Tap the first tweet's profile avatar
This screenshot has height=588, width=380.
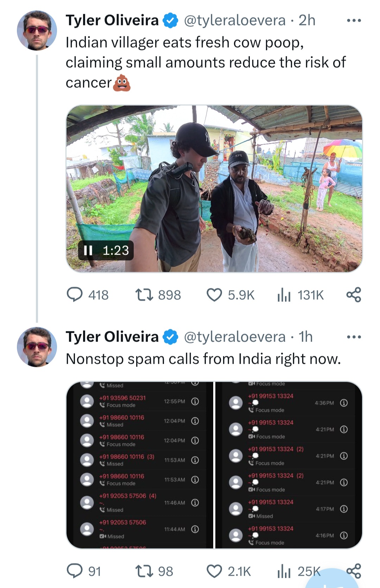pyautogui.click(x=37, y=30)
